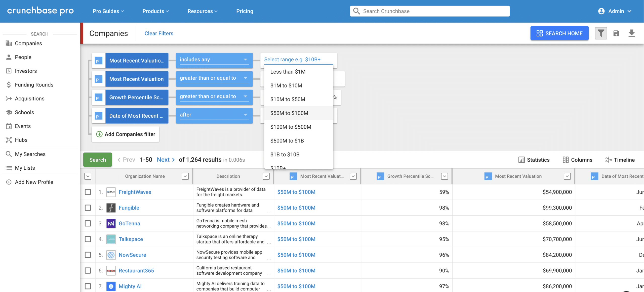This screenshot has width=644, height=292.
Task: Open Most Recent Valuation 'greater than or equal to' dropdown
Action: [214, 79]
